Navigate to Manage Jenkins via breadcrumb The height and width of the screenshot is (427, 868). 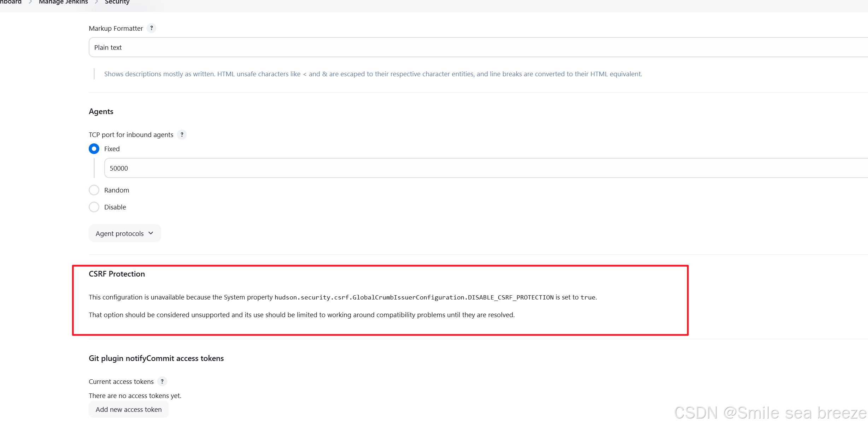(63, 2)
